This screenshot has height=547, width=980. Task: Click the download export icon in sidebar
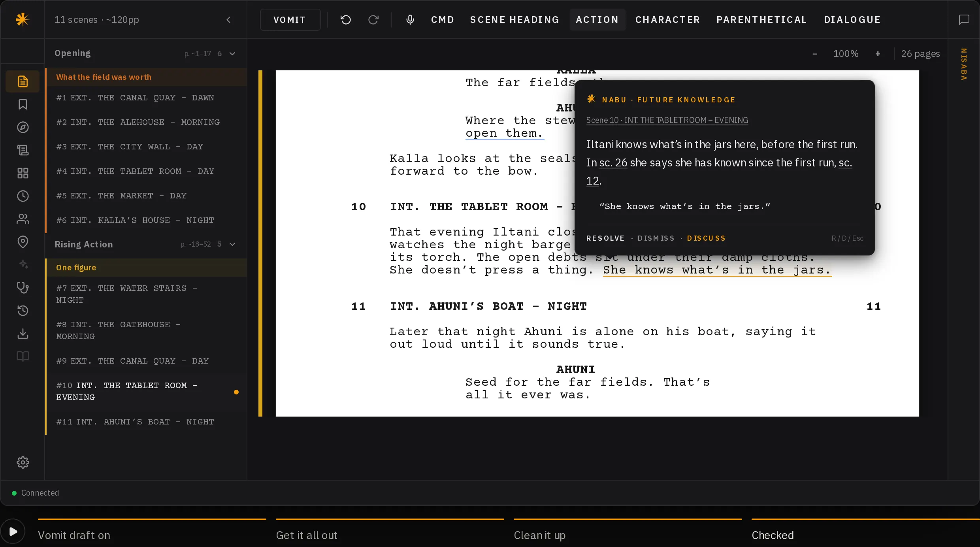23,334
